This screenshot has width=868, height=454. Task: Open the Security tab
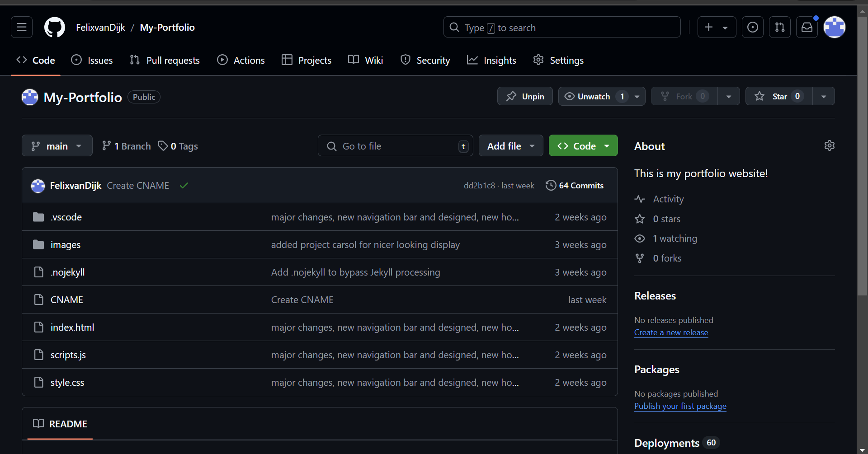(425, 60)
